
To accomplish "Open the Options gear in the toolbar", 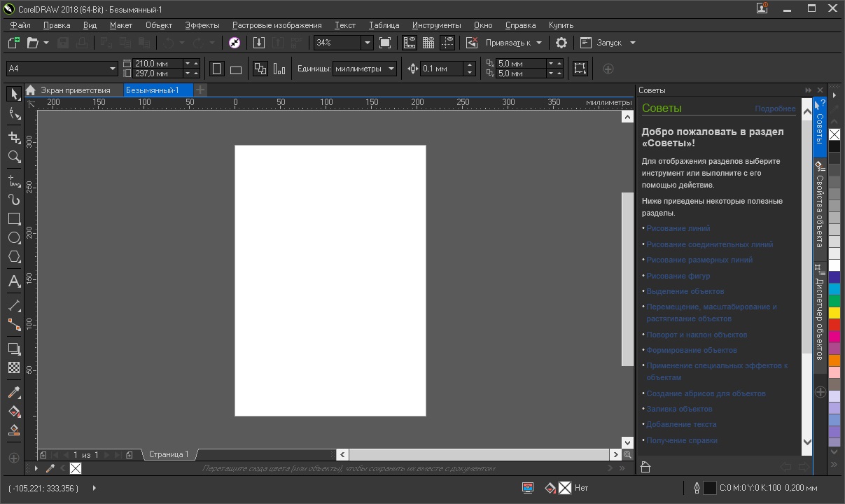I will (x=561, y=43).
